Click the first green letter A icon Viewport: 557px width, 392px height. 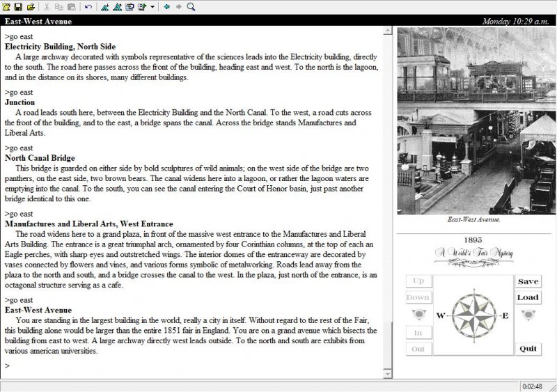pyautogui.click(x=105, y=7)
